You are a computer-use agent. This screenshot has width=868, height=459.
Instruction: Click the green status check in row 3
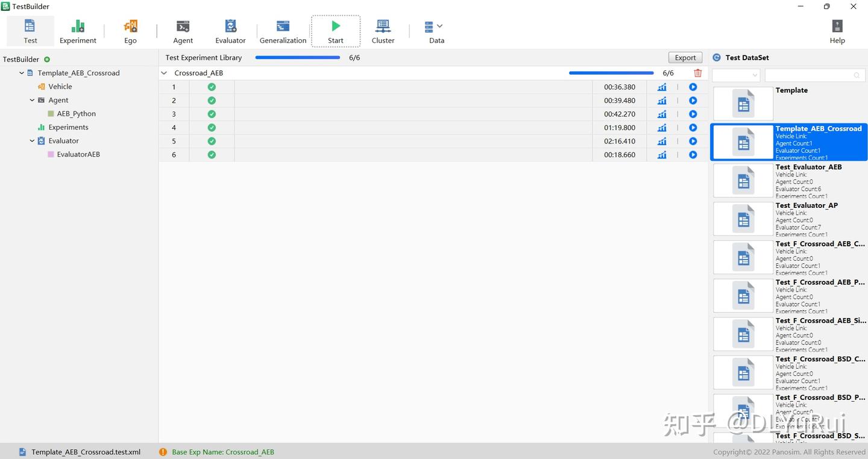(x=212, y=114)
